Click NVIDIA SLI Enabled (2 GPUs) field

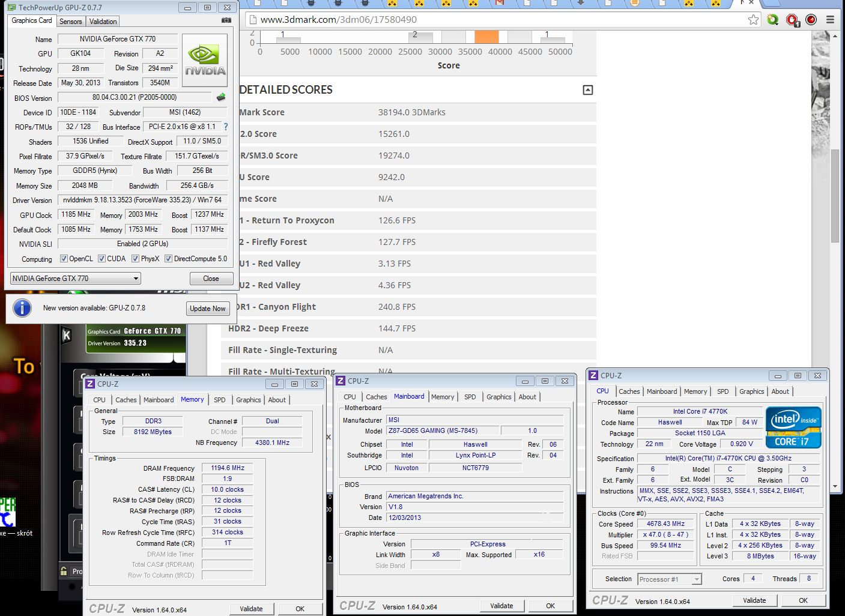[x=142, y=244]
